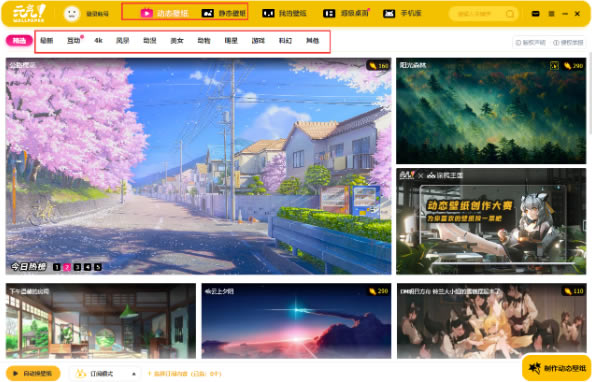The width and height of the screenshot is (592, 382).
Task: Expand the 订阅模式 mode dropdown
Action: point(105,373)
